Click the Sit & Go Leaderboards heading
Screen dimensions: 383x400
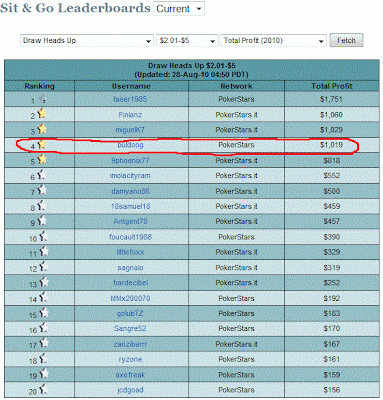[x=75, y=8]
